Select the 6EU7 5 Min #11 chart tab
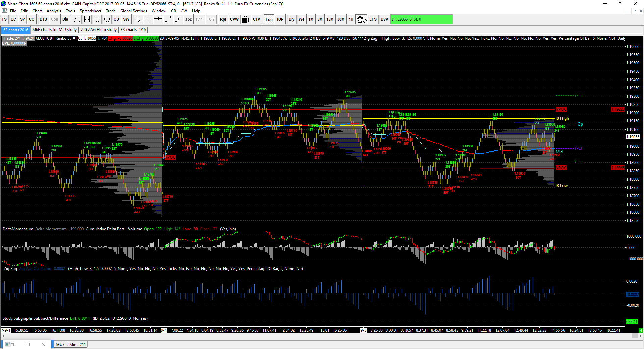644x349 pixels. pos(70,344)
